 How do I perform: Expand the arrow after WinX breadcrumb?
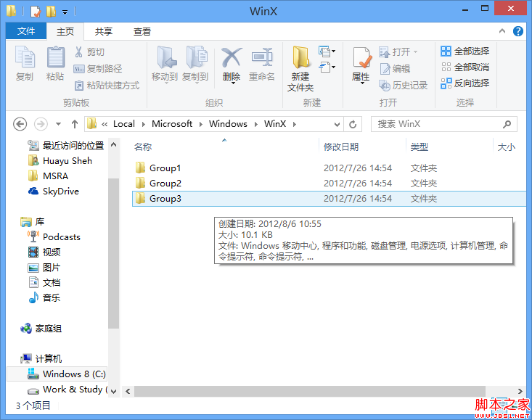pos(295,125)
